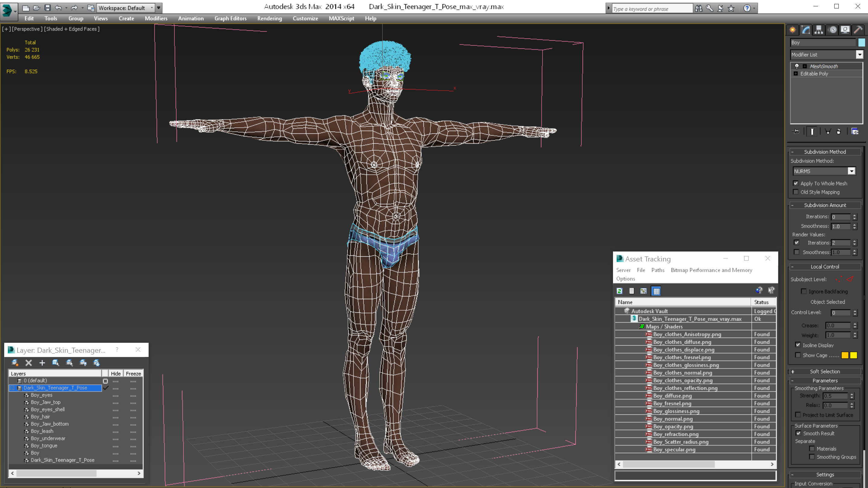Click the Status column header in Asset Tracking
The image size is (868, 488).
763,302
